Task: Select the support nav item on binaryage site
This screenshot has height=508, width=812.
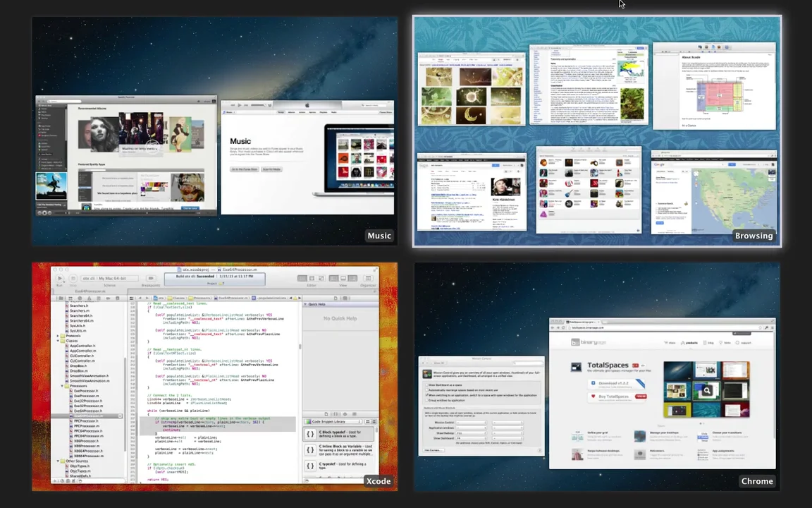Action: tap(743, 343)
